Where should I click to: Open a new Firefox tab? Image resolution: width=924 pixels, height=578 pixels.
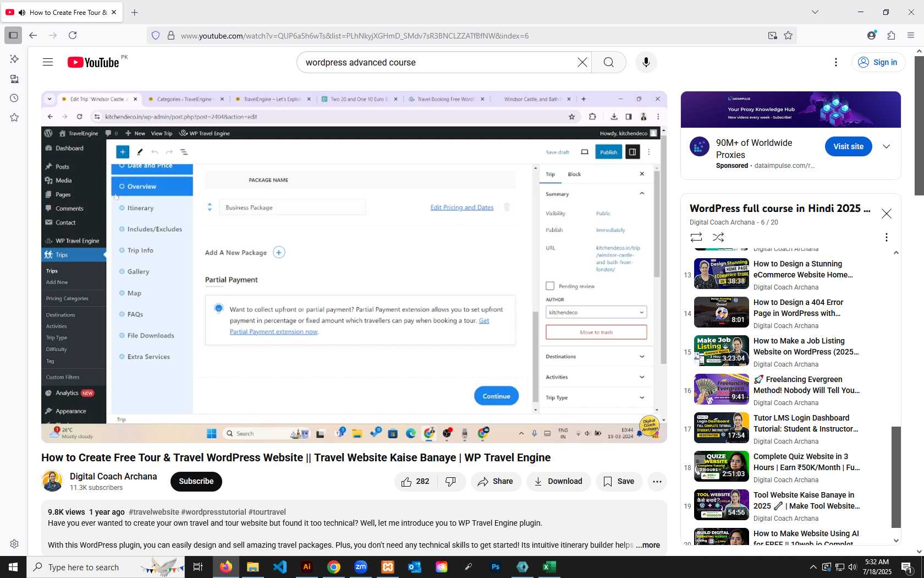coord(134,12)
